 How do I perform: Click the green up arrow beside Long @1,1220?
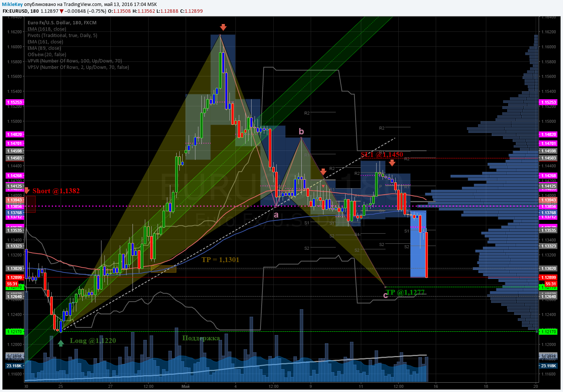[61, 343]
